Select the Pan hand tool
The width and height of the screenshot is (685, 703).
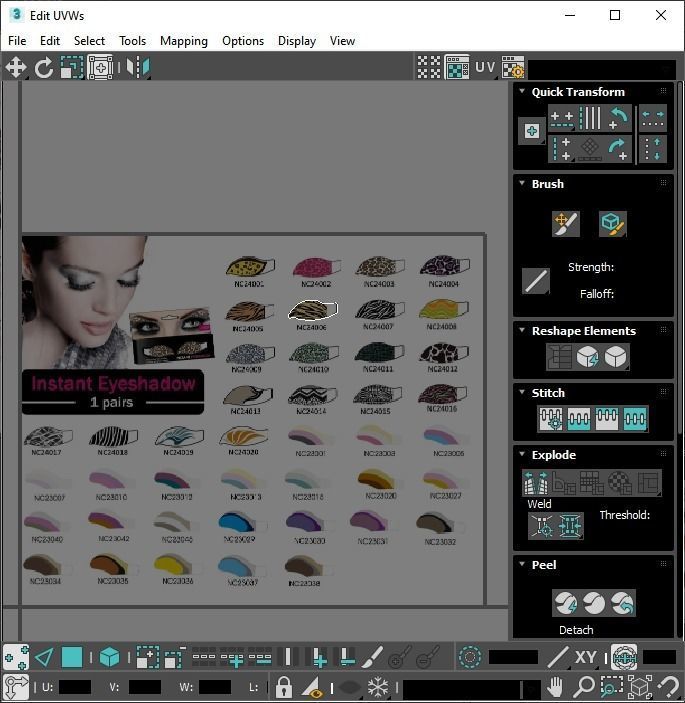click(555, 687)
